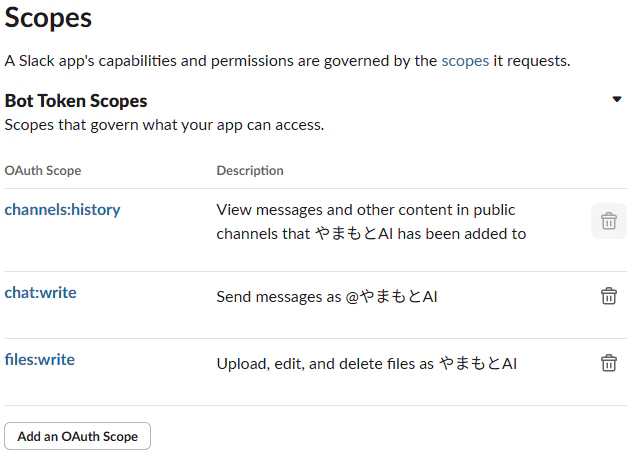Select the Bot Token Scopes heading

[x=76, y=101]
